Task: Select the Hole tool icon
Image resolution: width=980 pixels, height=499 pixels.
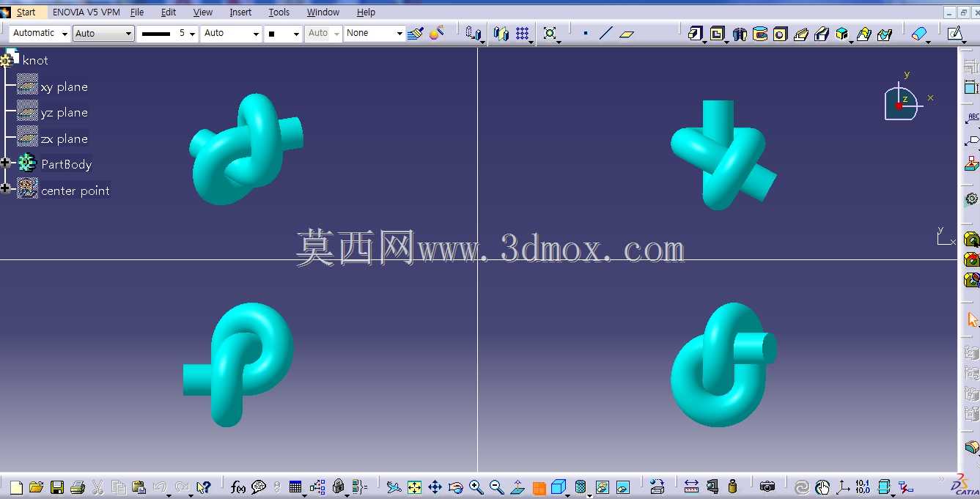Action: [x=780, y=34]
